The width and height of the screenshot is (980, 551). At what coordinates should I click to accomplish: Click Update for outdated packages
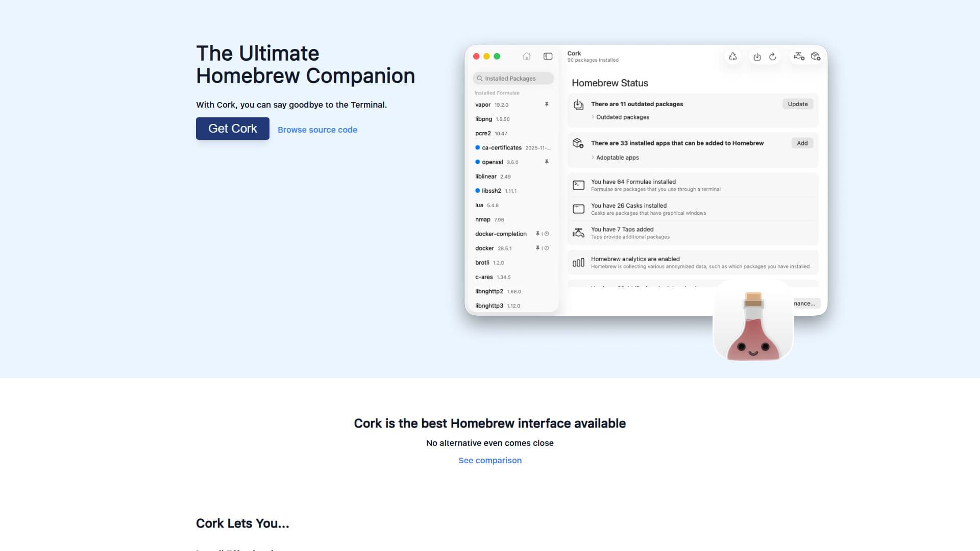[797, 104]
